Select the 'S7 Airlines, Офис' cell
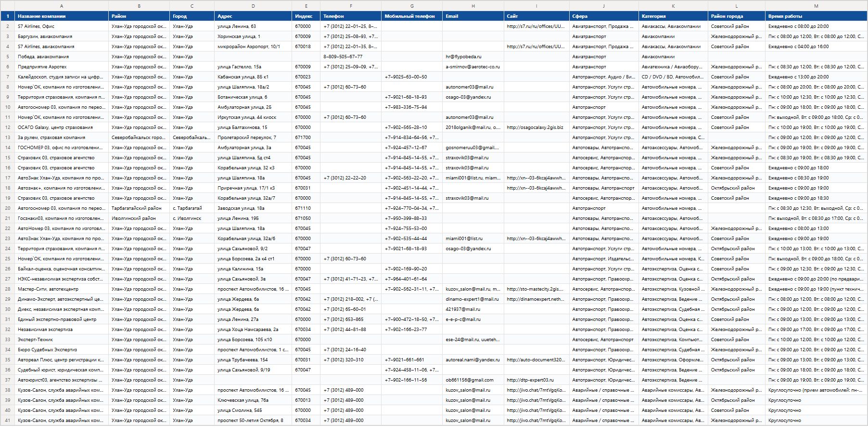Screen dimensions: 868x434 (x=62, y=26)
